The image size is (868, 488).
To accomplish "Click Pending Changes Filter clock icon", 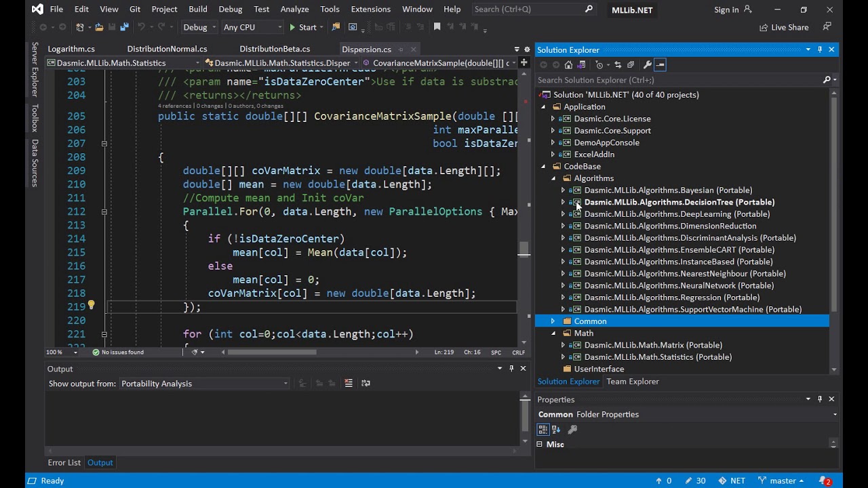I will tap(599, 65).
